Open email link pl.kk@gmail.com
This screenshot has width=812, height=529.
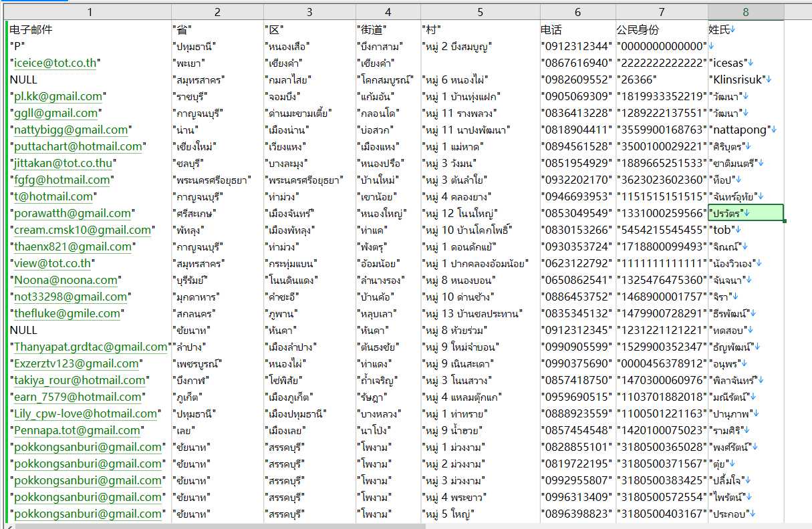point(58,96)
